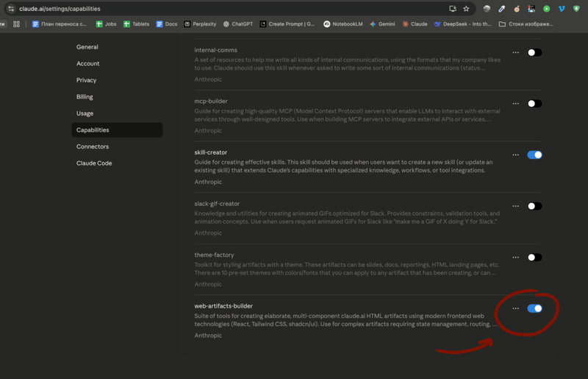Open the Privacy settings section
This screenshot has height=379, width=588.
117,80
